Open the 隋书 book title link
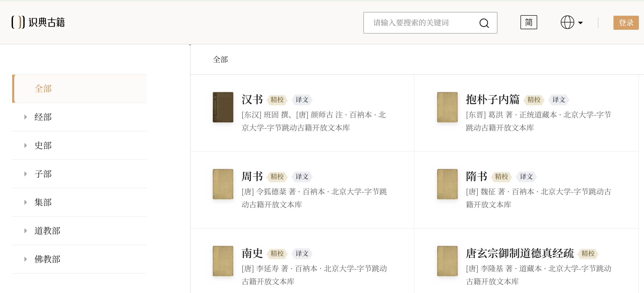The image size is (644, 293). coord(476,177)
